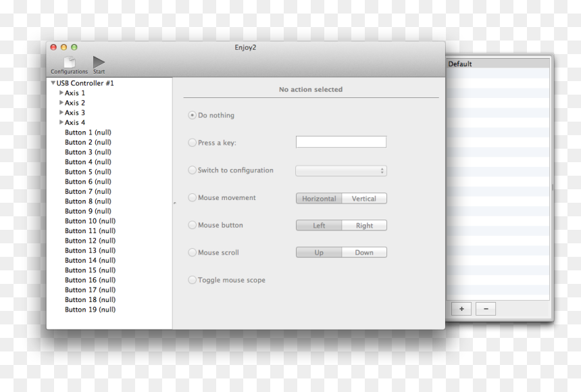The height and width of the screenshot is (392, 581).
Task: Remove a configuration with the minus button
Action: click(486, 309)
